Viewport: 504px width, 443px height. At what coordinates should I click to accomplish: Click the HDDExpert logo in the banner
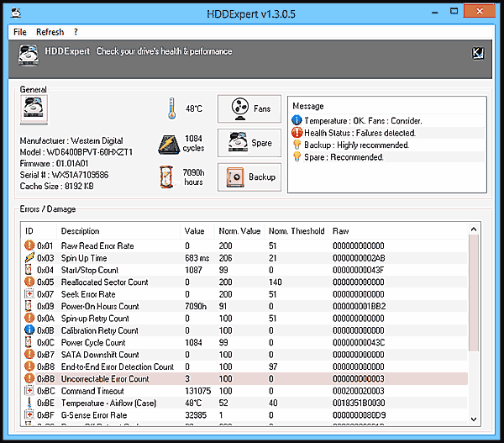point(32,53)
